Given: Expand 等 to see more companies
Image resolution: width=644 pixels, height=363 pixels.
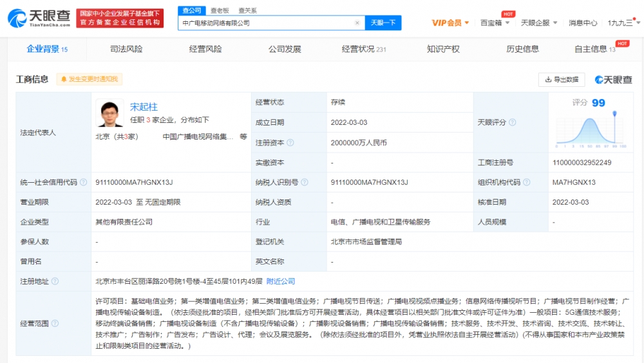Looking at the screenshot, I should 243,136.
